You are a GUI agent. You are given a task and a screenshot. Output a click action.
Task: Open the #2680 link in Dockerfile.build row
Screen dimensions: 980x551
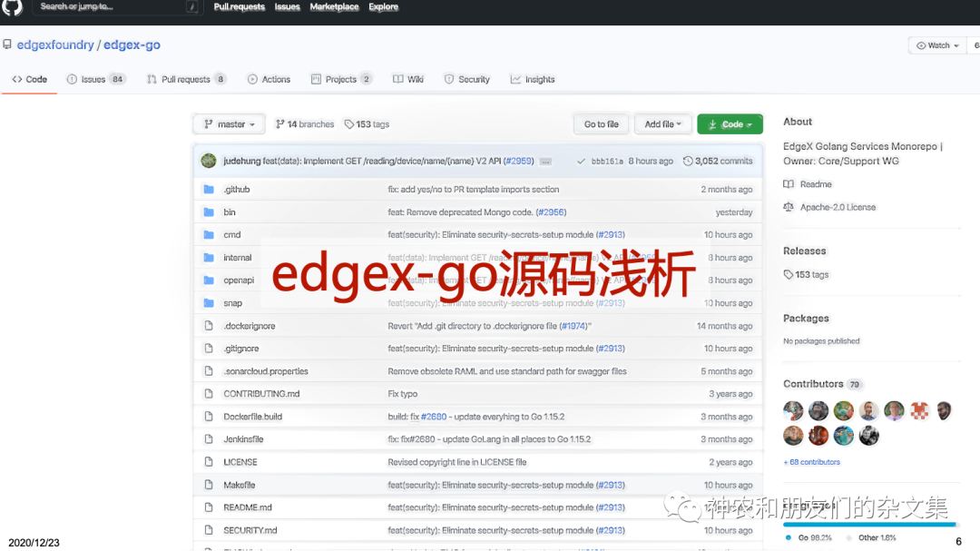434,417
